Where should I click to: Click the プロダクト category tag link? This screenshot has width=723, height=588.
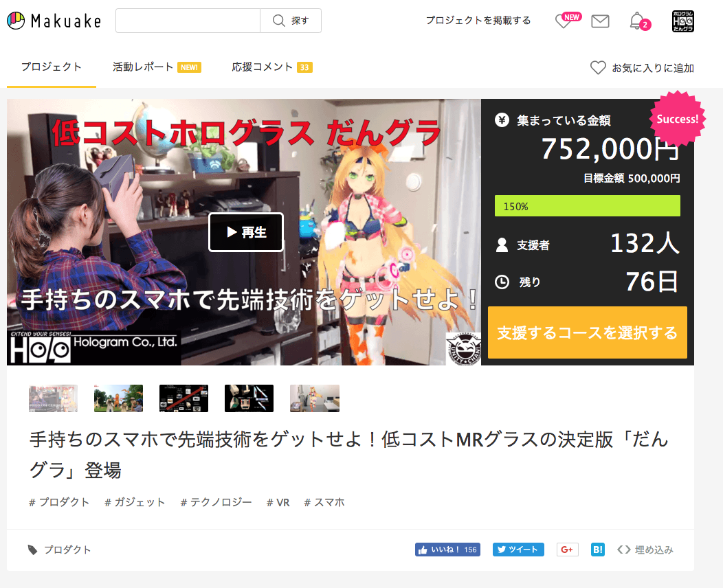(67, 550)
